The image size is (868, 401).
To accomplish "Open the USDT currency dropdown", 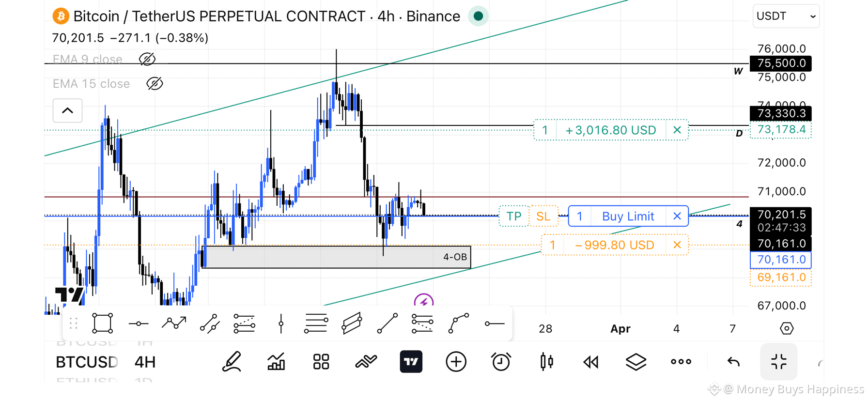I will click(786, 16).
